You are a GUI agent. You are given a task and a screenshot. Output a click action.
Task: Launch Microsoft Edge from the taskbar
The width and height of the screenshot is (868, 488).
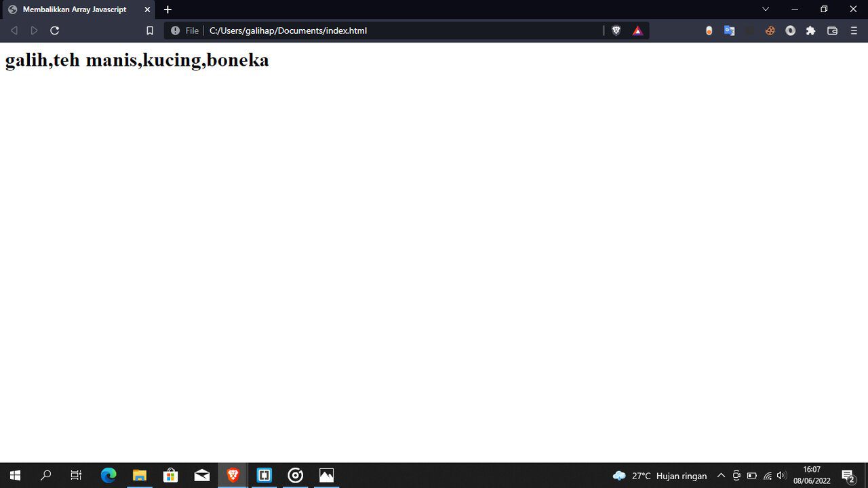(108, 475)
